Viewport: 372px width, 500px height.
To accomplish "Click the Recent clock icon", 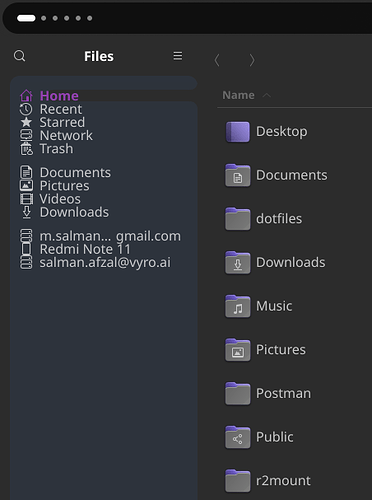I will pos(26,109).
